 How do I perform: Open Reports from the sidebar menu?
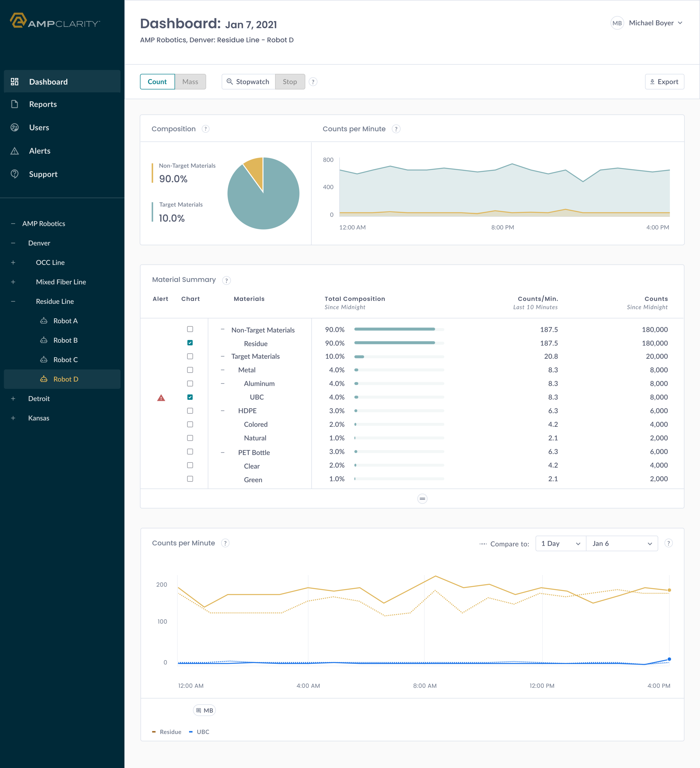43,104
